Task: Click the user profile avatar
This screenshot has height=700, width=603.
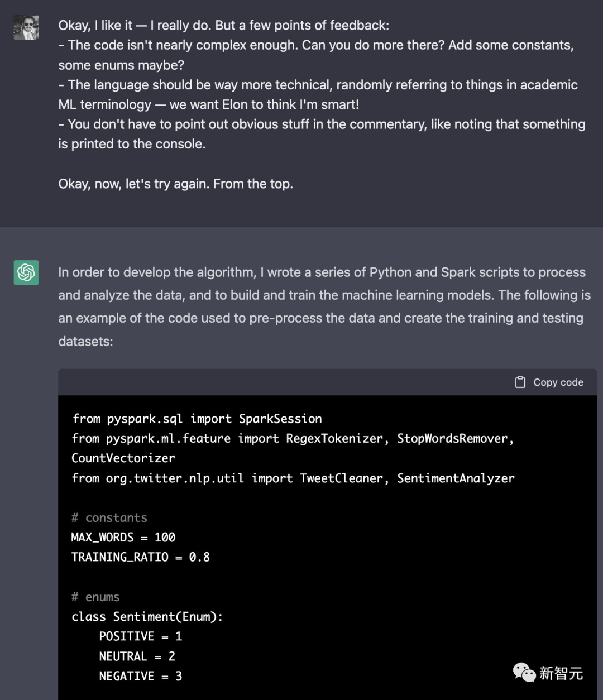Action: (x=26, y=28)
